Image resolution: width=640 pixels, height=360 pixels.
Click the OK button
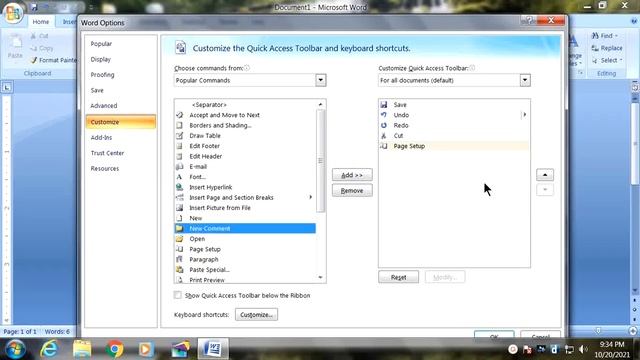[494, 336]
